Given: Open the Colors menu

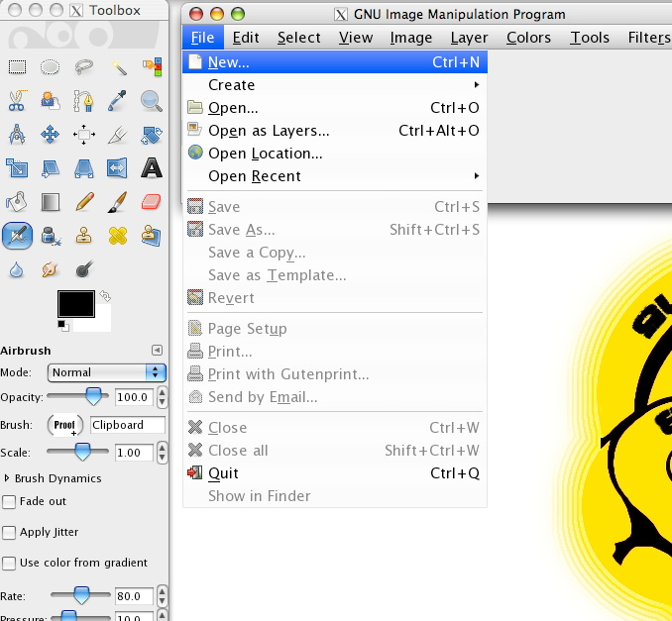Looking at the screenshot, I should pyautogui.click(x=528, y=38).
